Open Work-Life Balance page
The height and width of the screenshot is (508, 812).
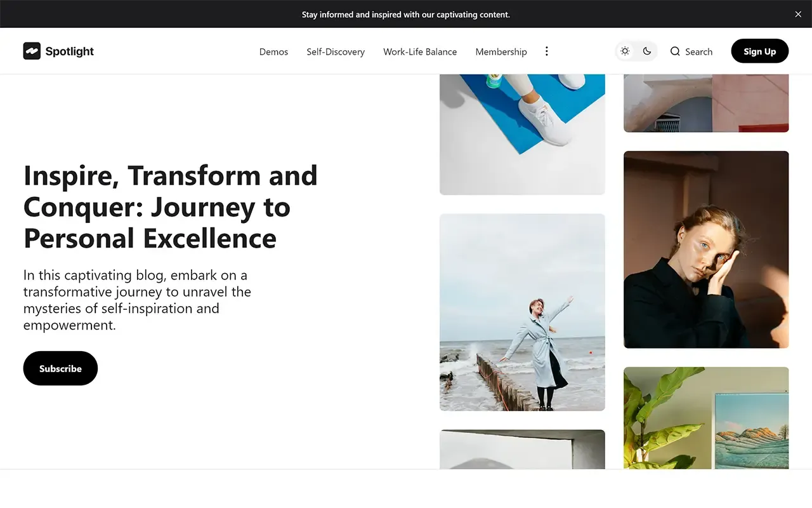pyautogui.click(x=420, y=51)
